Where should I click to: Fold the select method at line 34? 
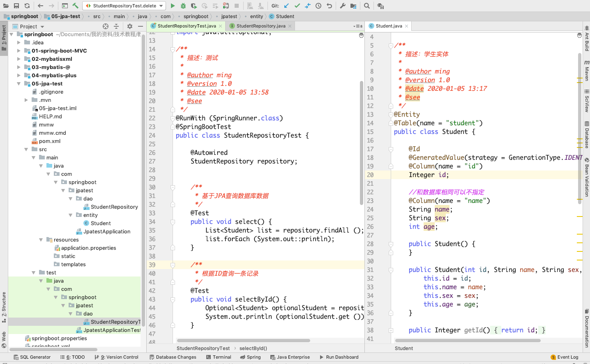[x=173, y=221]
